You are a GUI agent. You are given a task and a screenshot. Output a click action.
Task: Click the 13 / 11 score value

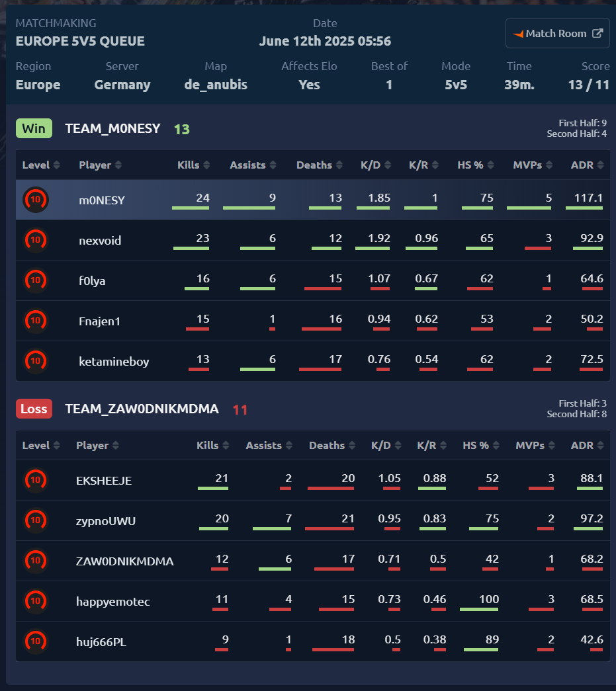coord(589,85)
